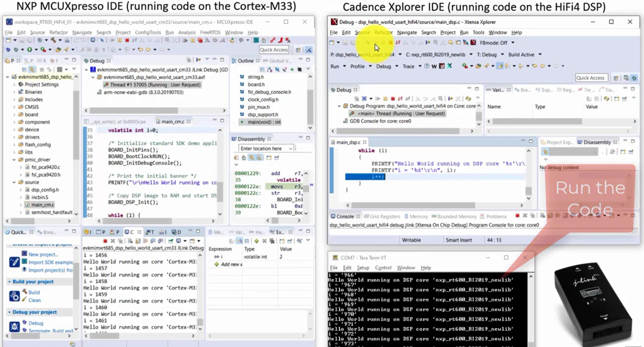Toggle Link with Active Debug Context in Xplorer Disassembly
The width and height of the screenshot is (644, 347).
(x=546, y=152)
